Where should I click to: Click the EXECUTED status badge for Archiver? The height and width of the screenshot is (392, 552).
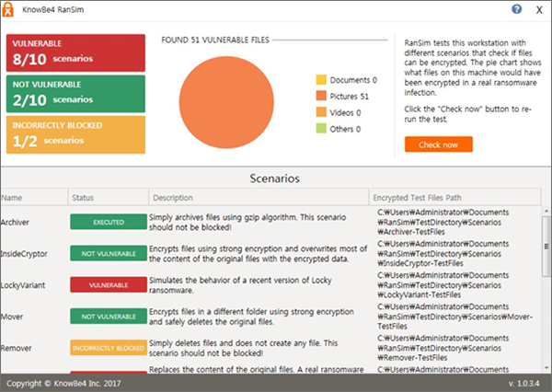pos(109,222)
